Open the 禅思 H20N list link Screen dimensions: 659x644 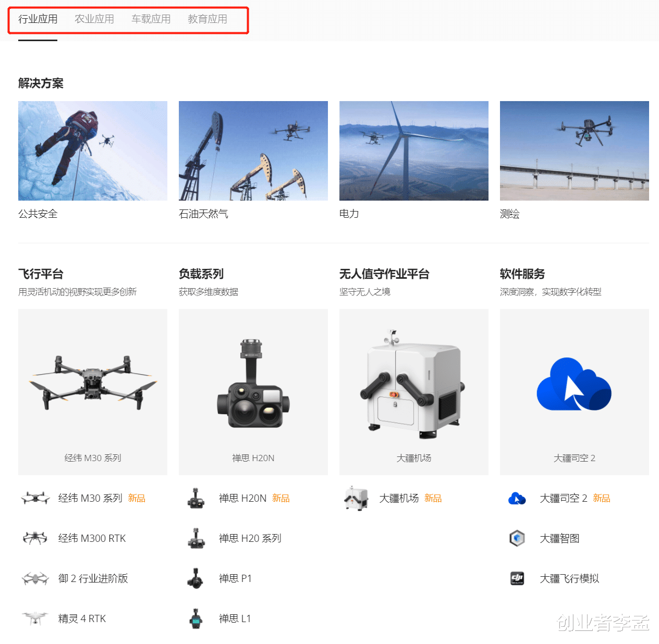[243, 498]
